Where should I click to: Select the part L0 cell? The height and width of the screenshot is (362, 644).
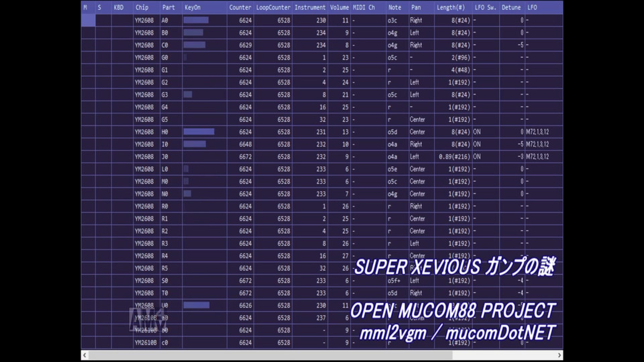pyautogui.click(x=171, y=169)
